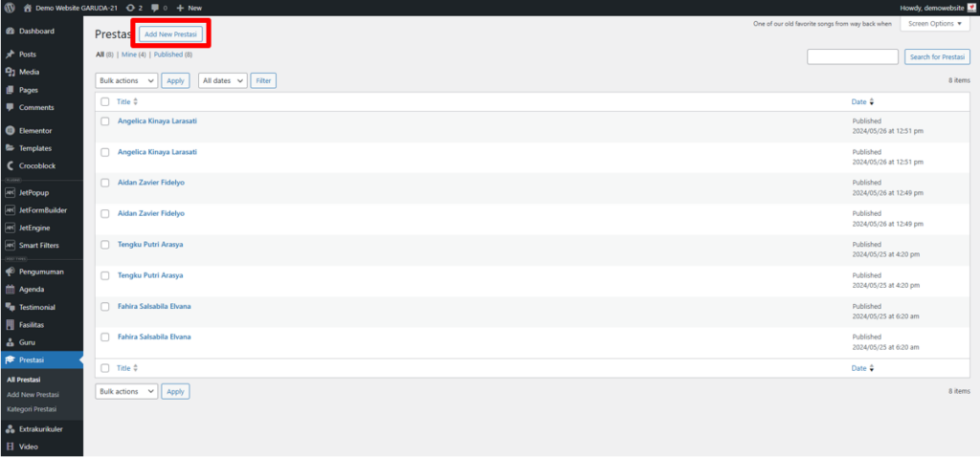The width and height of the screenshot is (980, 458).
Task: Select the first Tengku Putri Arasya checkbox
Action: point(105,245)
